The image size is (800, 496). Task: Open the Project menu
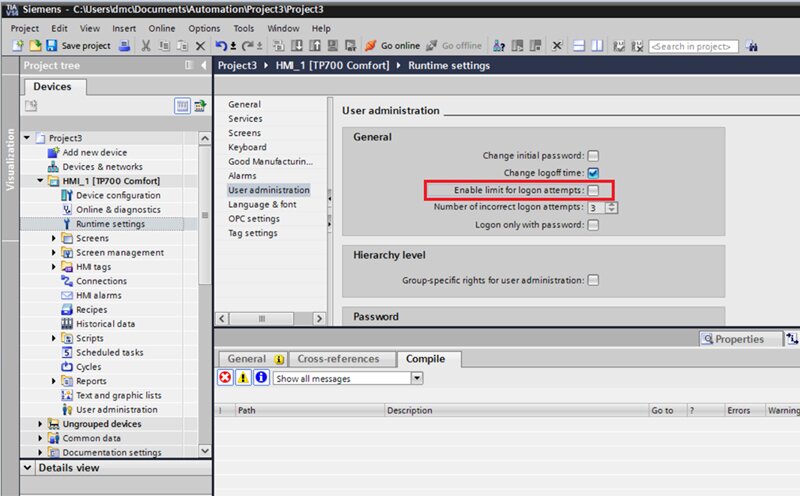(x=24, y=29)
